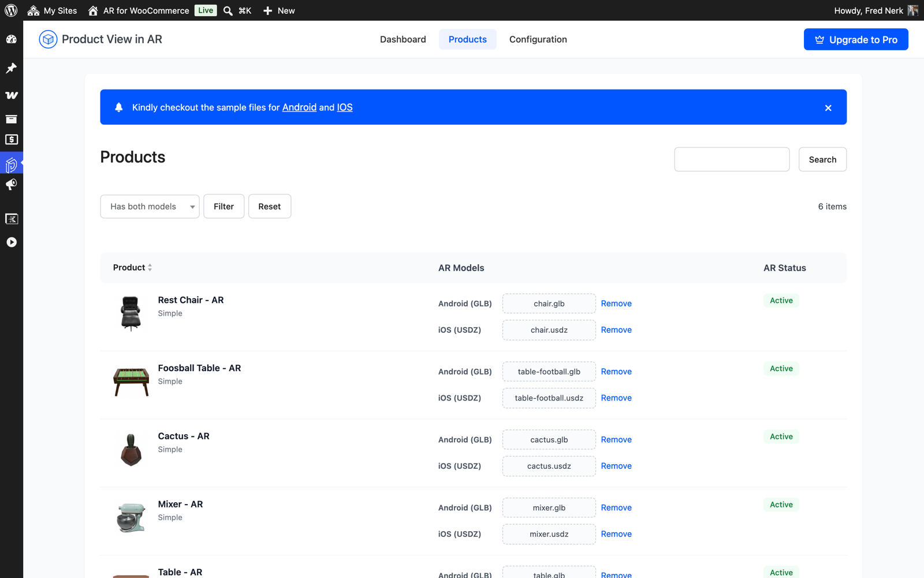Click the mixer.glb file box

point(549,508)
